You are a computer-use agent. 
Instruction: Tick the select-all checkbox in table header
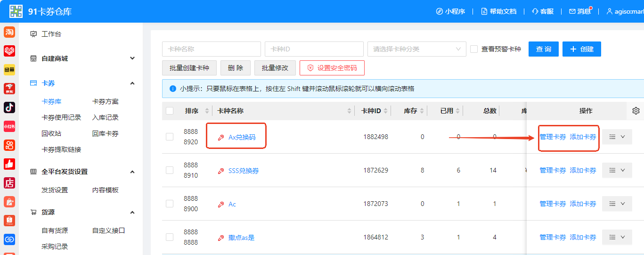[170, 111]
